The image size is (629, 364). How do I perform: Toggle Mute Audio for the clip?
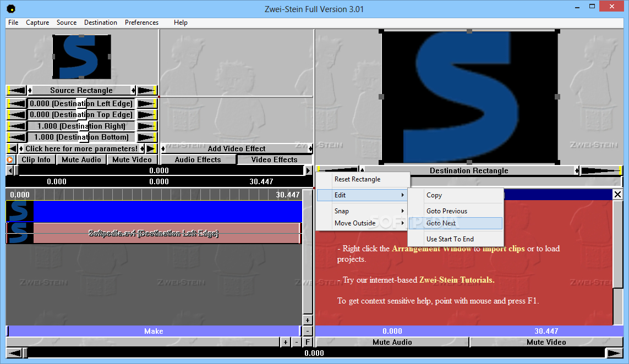click(81, 159)
